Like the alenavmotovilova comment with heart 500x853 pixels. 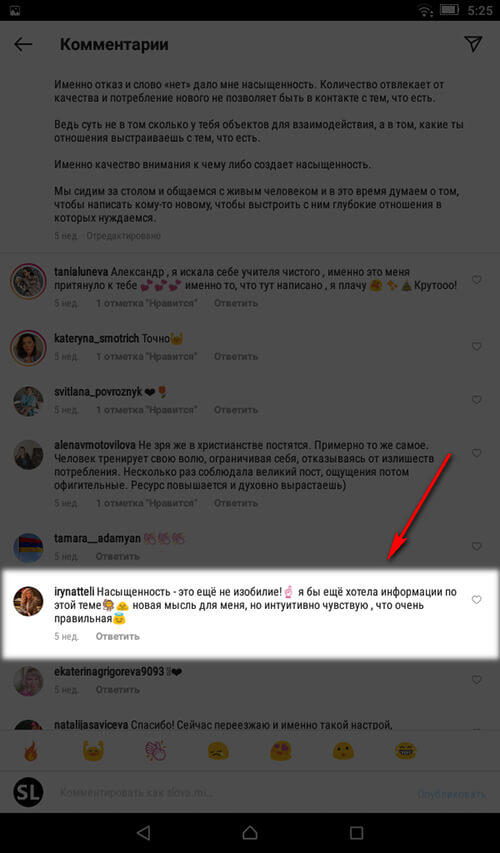[x=476, y=453]
